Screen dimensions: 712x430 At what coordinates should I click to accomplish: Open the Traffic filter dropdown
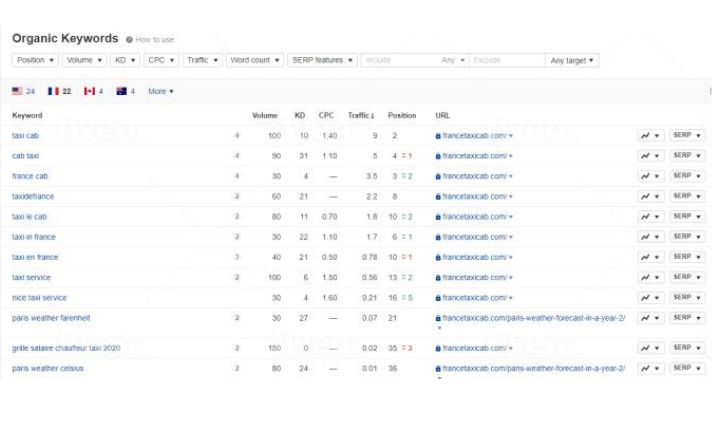coord(202,60)
